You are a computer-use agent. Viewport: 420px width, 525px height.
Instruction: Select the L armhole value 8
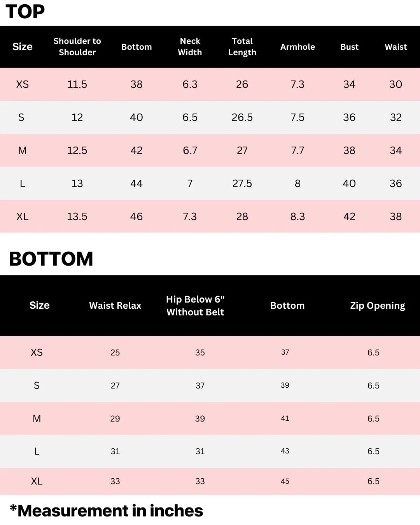(297, 184)
